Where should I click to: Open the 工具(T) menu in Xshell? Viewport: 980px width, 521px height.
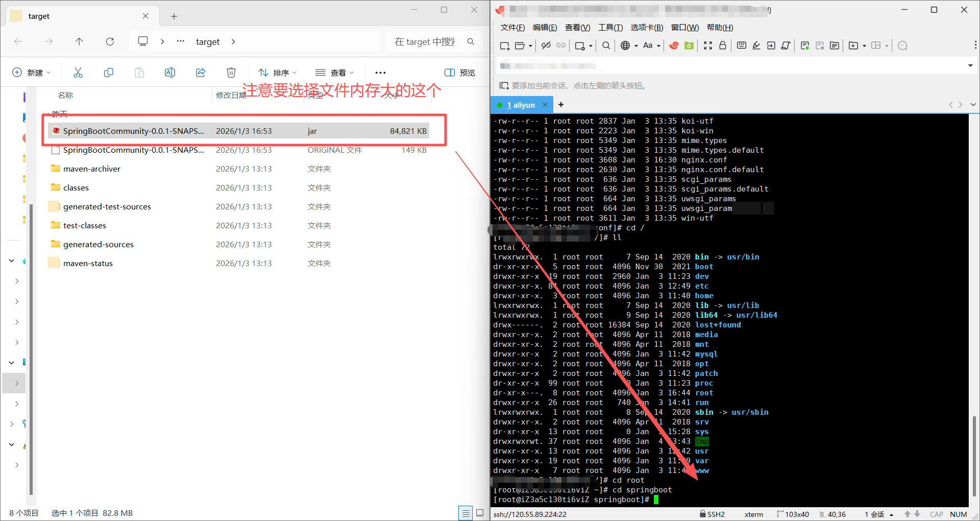click(610, 28)
